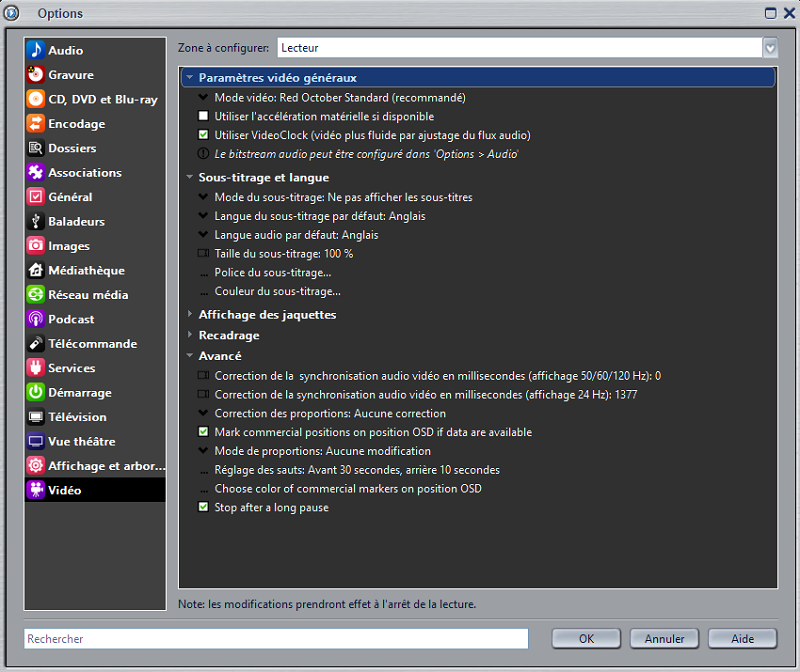Toggle the Utiliser VideoClock checkbox
The image size is (800, 672).
click(x=203, y=135)
